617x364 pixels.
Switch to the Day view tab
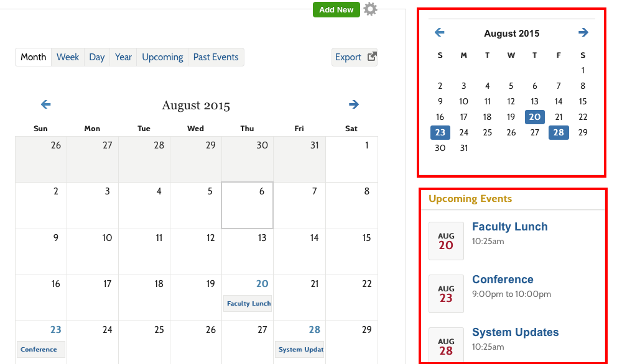(97, 57)
